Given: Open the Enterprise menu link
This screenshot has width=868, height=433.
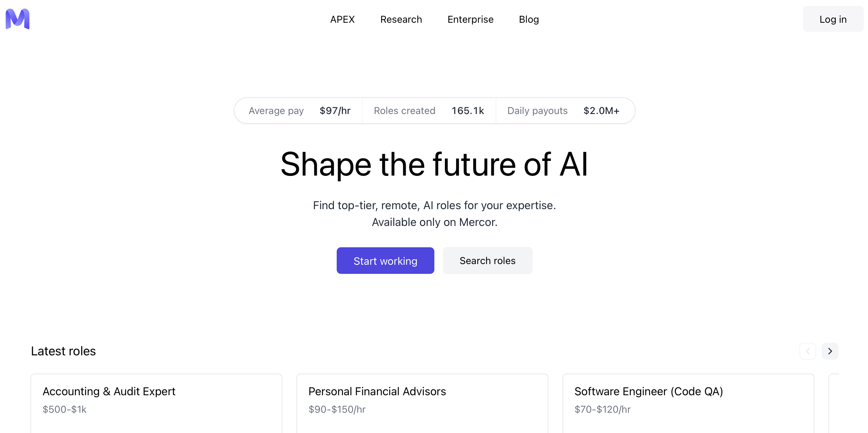Looking at the screenshot, I should [x=470, y=20].
